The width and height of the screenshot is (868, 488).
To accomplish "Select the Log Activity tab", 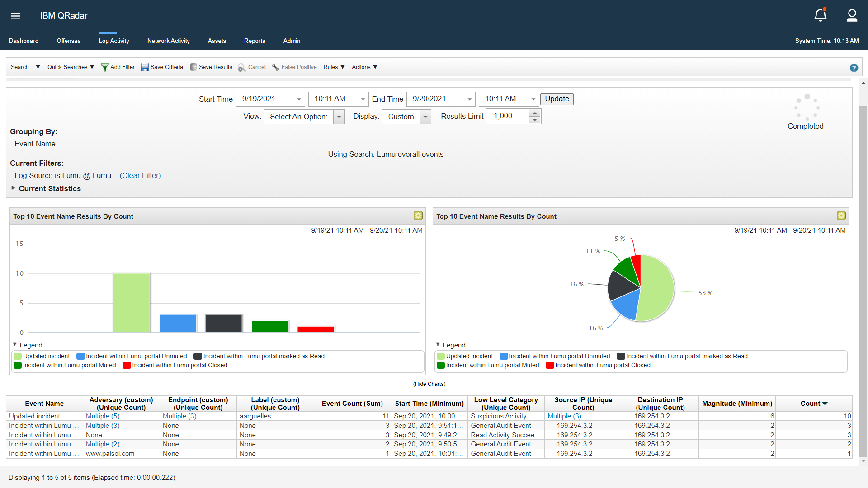I will (114, 41).
